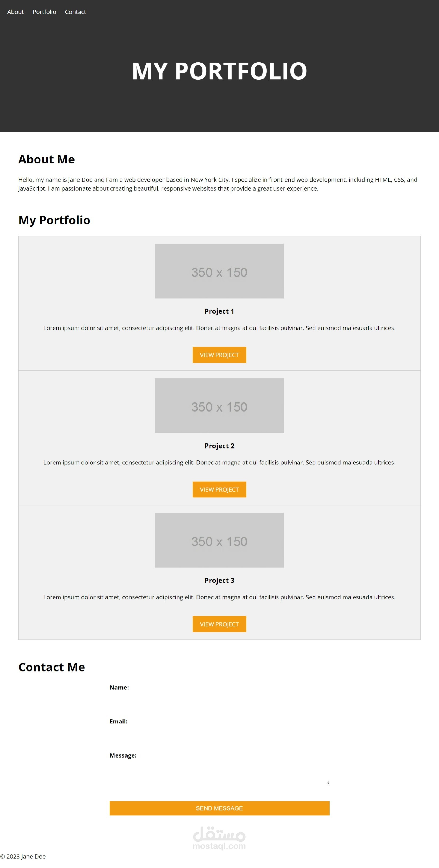Image resolution: width=439 pixels, height=868 pixels.
Task: Click the Project 1 placeholder image
Action: (219, 271)
